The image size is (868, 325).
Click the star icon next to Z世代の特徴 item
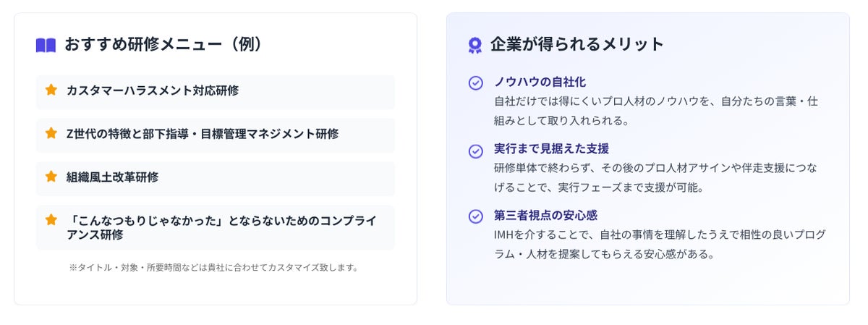pyautogui.click(x=51, y=133)
